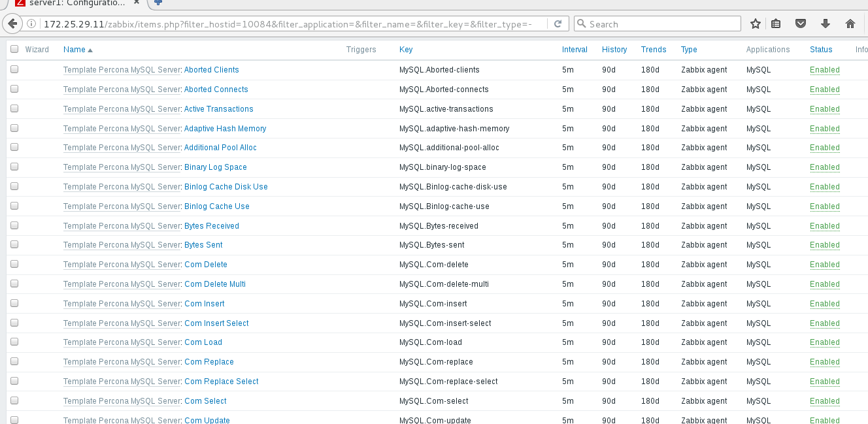Sort by Interval column header
Viewport: 868px width, 424px height.
(575, 50)
